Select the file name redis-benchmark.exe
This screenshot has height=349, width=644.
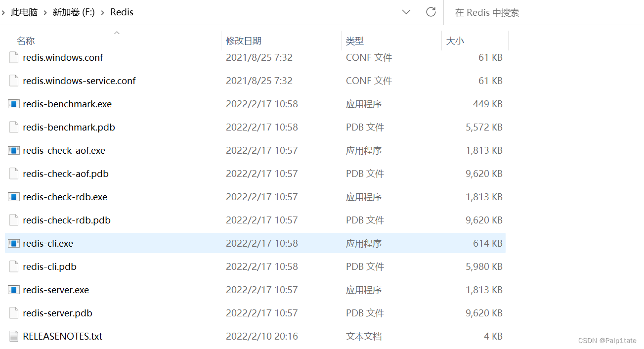(67, 104)
